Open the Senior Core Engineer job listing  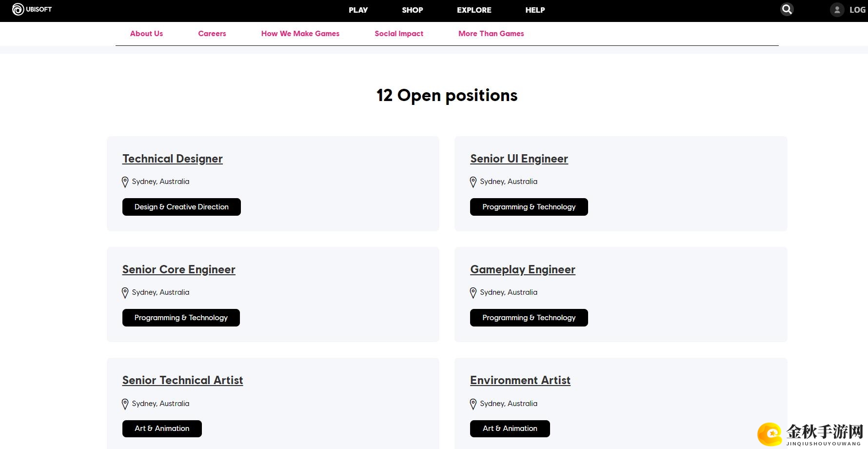click(178, 270)
